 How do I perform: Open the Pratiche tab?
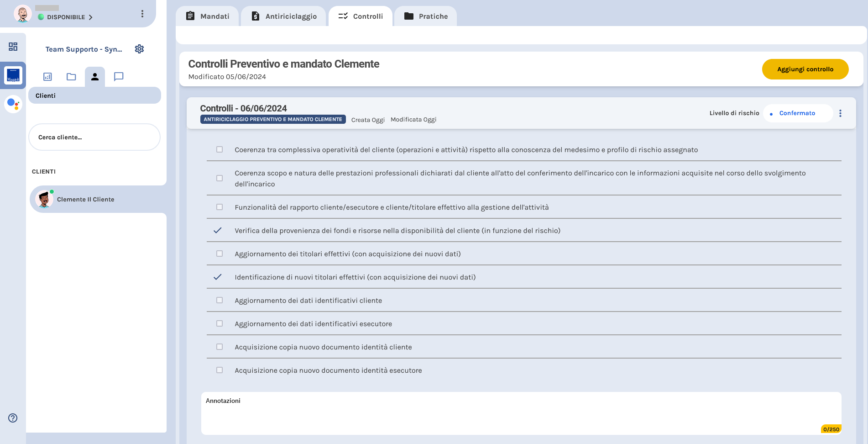click(x=425, y=16)
